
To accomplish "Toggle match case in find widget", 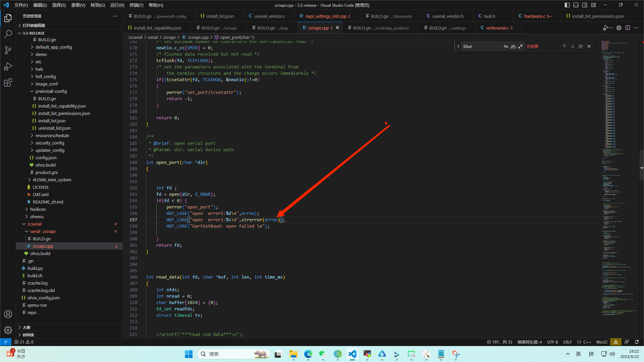I will 506,46.
